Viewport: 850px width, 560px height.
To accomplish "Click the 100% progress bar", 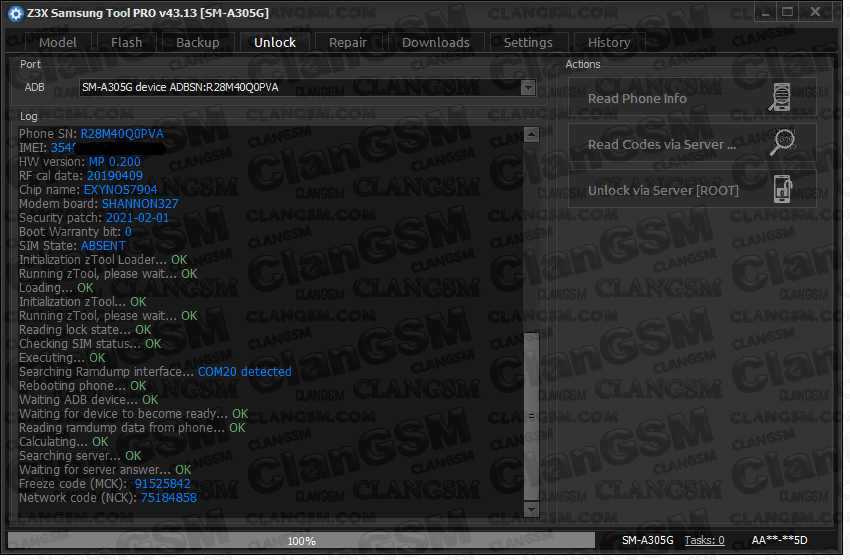I will click(x=301, y=540).
